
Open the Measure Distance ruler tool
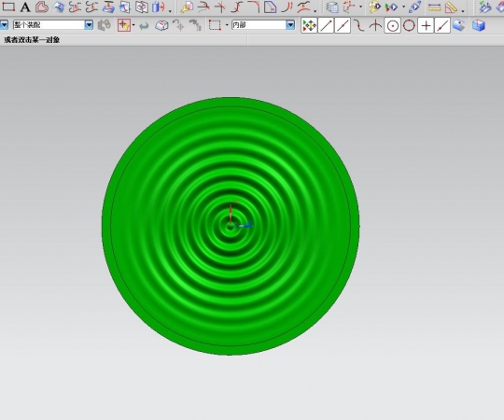point(434,7)
